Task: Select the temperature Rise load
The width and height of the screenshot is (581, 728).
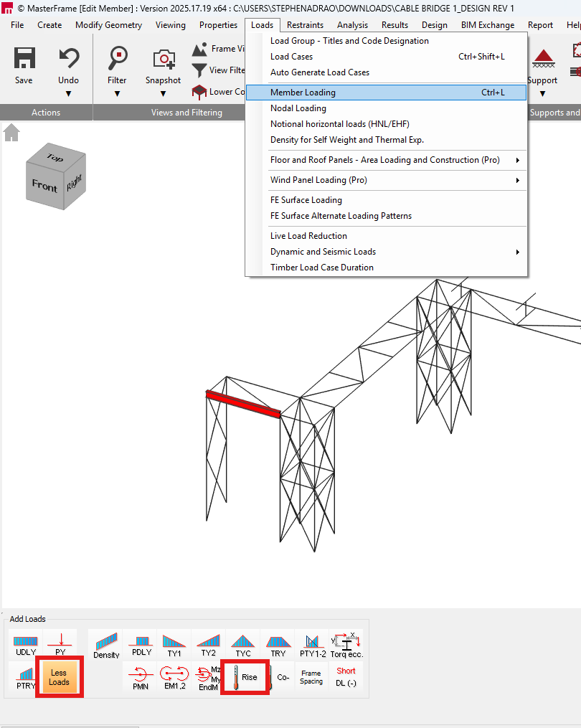Action: [x=245, y=677]
